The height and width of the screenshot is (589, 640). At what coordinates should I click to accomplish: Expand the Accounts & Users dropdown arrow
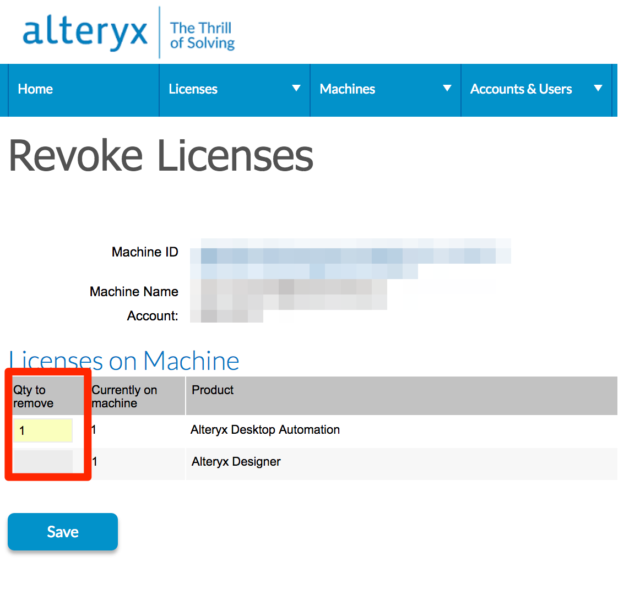(x=598, y=89)
